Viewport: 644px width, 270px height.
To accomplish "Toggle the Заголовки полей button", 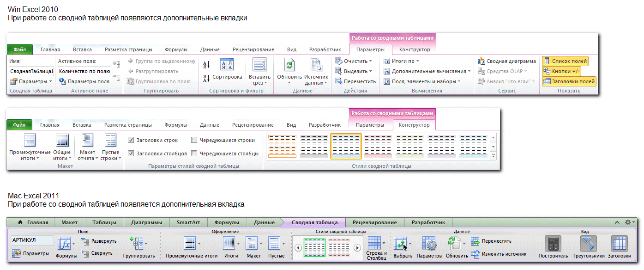I will [x=569, y=81].
